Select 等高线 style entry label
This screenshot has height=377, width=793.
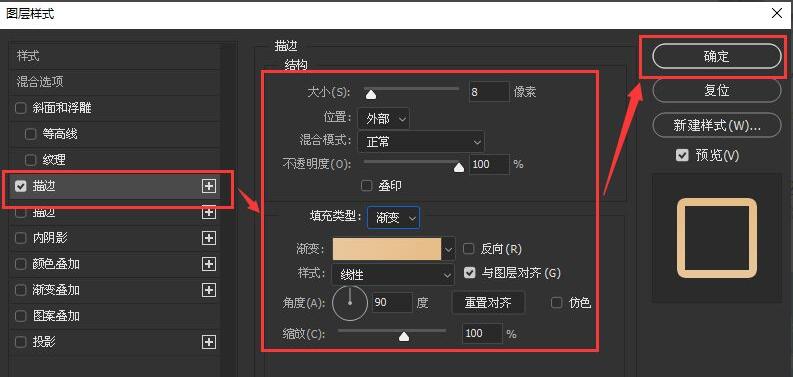point(60,134)
